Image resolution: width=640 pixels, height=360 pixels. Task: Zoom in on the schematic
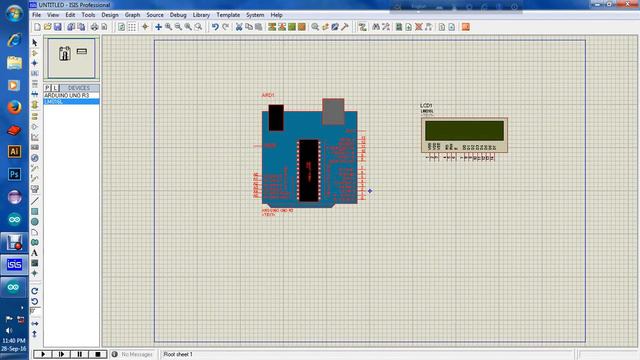point(168,27)
